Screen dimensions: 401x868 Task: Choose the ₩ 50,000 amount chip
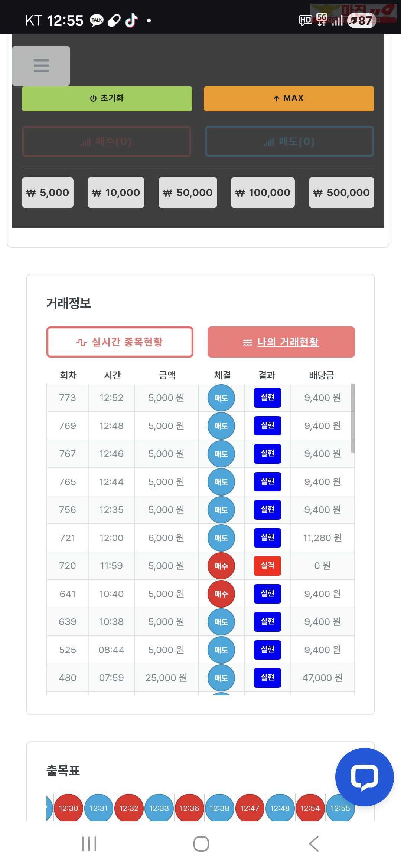point(188,193)
